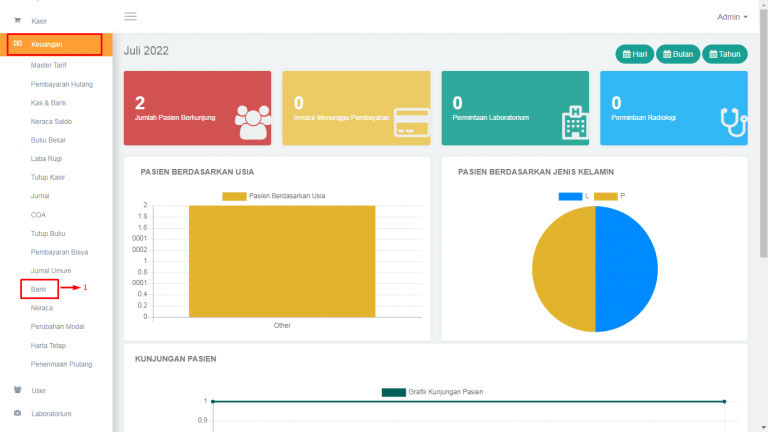Image resolution: width=768 pixels, height=432 pixels.
Task: Click the vertical page scrollbar
Action: [764, 132]
